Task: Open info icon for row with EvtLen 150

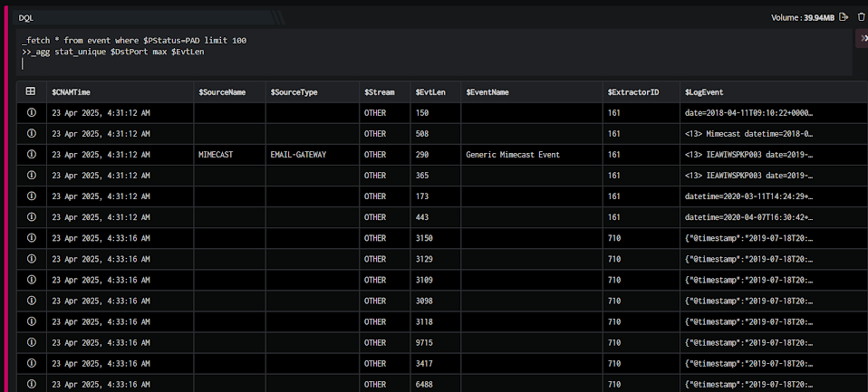Action: [32, 112]
